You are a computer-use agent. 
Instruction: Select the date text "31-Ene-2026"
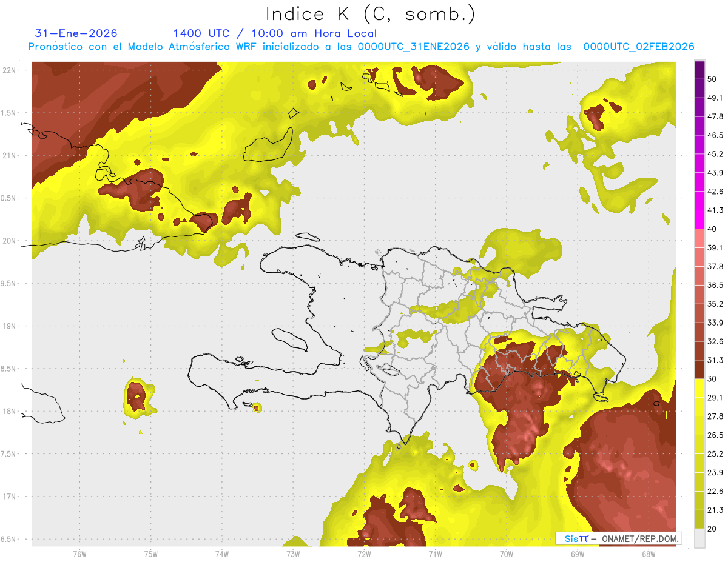[x=76, y=33]
